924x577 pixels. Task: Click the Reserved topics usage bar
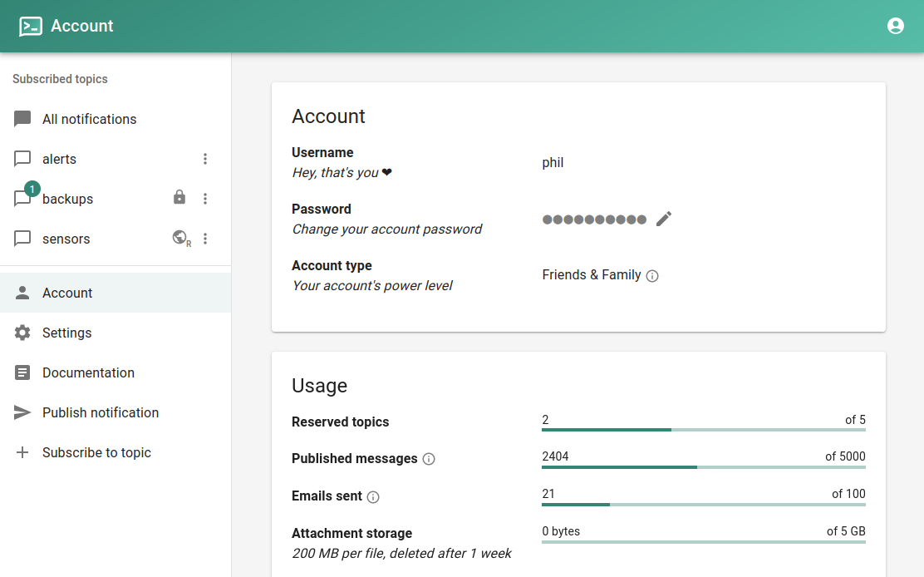(x=703, y=429)
